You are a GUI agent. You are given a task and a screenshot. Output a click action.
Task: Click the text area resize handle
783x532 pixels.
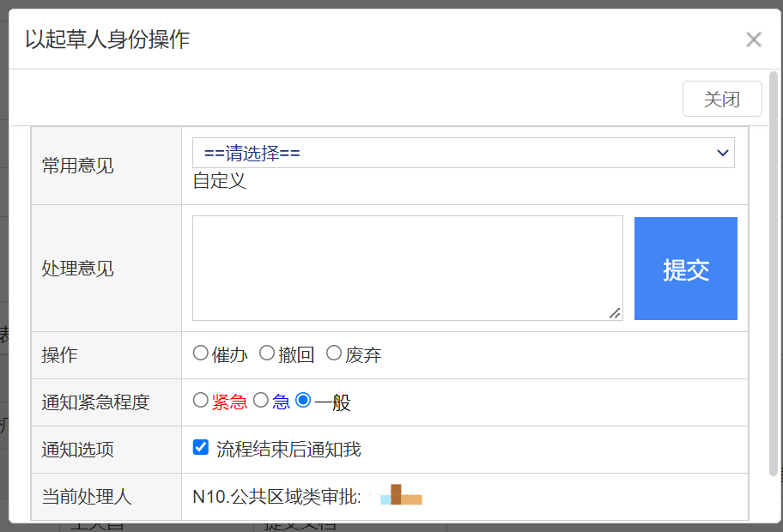[616, 313]
